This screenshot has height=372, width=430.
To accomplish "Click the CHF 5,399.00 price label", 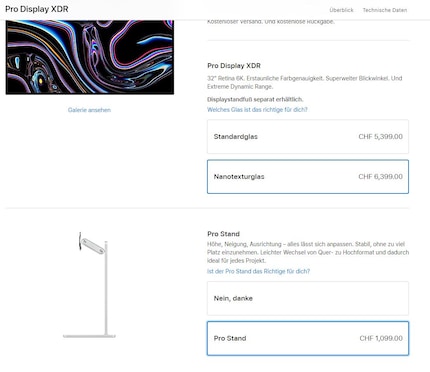I will (380, 137).
